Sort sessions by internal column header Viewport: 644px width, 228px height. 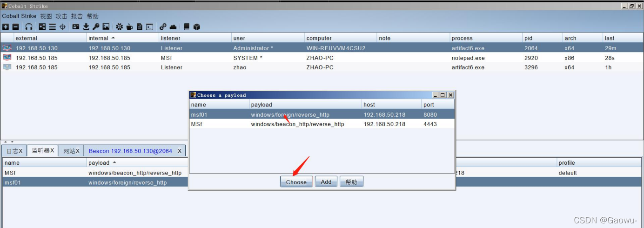point(123,38)
